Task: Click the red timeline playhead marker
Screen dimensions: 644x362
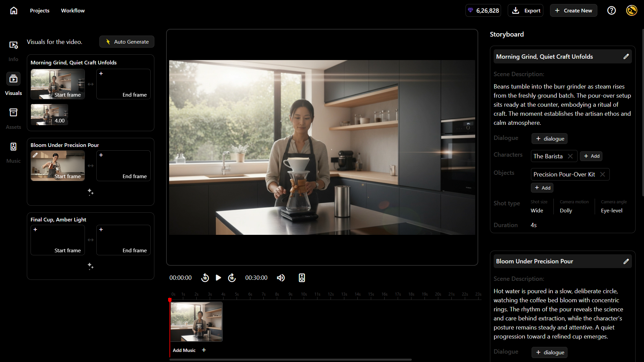Action: click(x=170, y=300)
